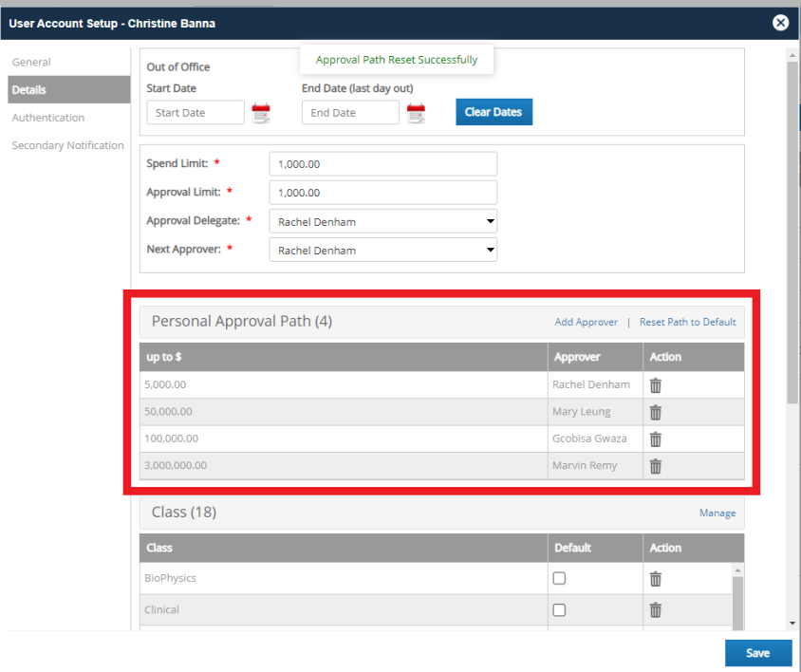Screen dimensions: 801x672
Task: Delete Gcobisa Gwaza from the approval path
Action: (x=655, y=439)
